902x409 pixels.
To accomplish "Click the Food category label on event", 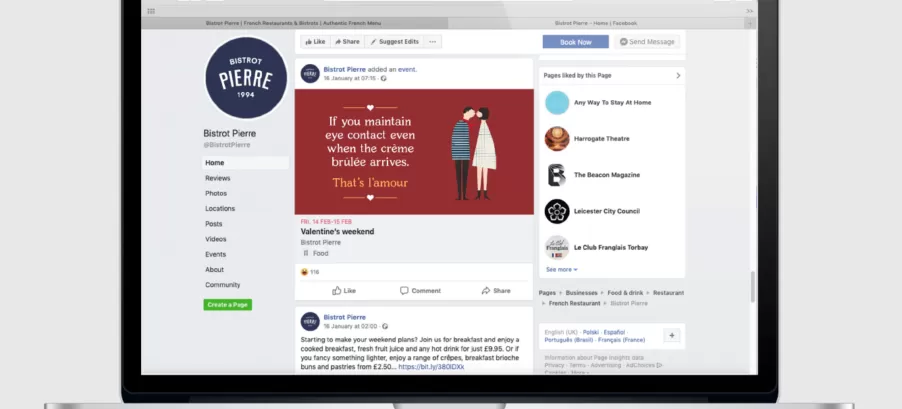I will click(x=320, y=254).
